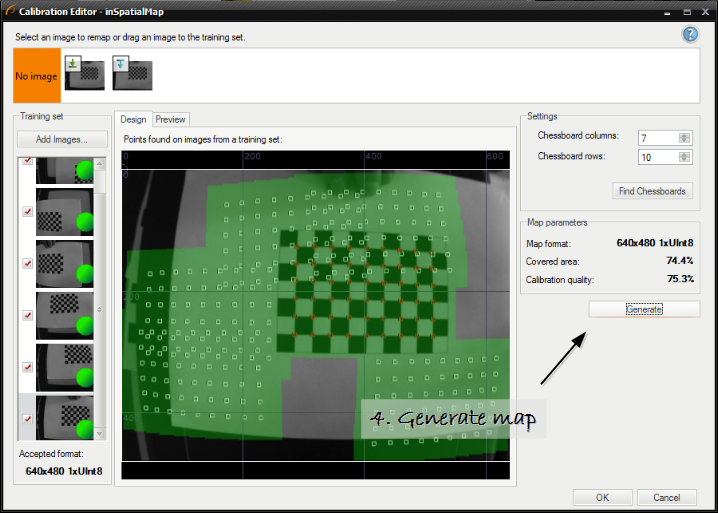Uncheck the third training image checkbox
The height and width of the screenshot is (513, 718).
click(27, 263)
